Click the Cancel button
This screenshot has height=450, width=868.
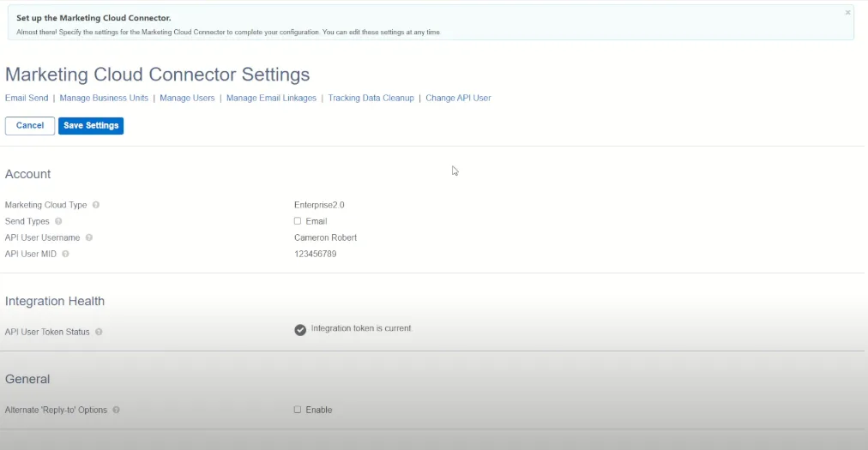click(30, 126)
